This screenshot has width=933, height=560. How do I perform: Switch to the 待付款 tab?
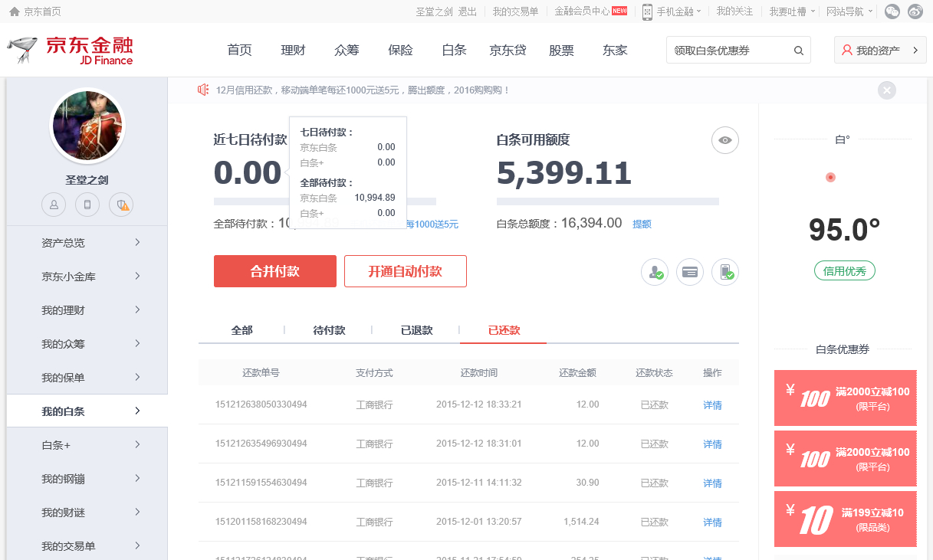coord(329,330)
